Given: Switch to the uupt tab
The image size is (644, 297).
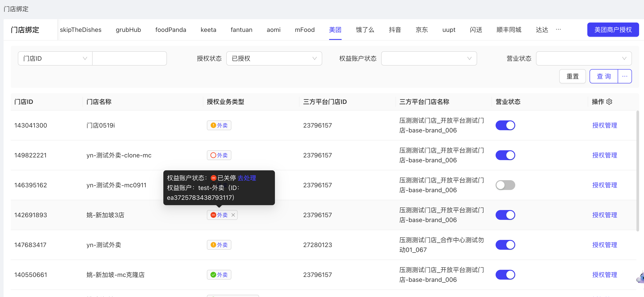Looking at the screenshot, I should coord(449,30).
